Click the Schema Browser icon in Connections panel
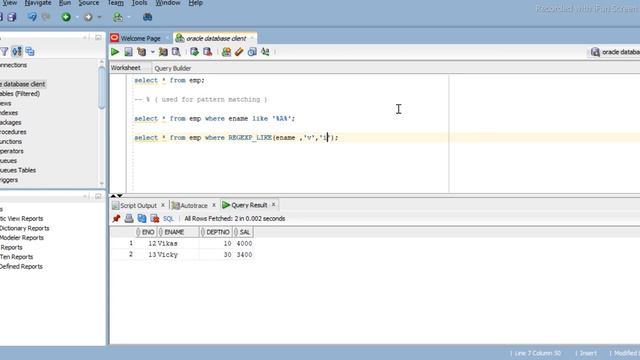The height and width of the screenshot is (360, 640). click(x=17, y=51)
